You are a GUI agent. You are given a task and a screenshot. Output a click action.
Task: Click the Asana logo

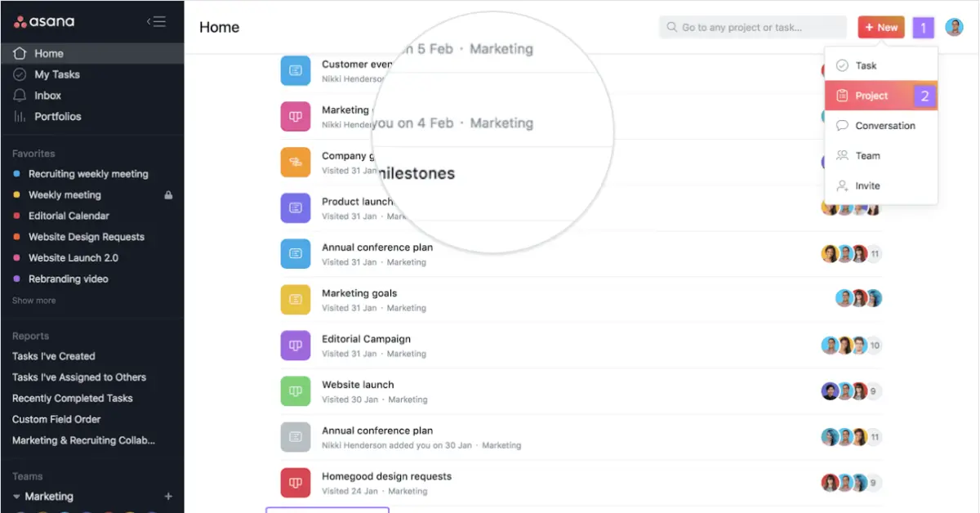pos(44,22)
